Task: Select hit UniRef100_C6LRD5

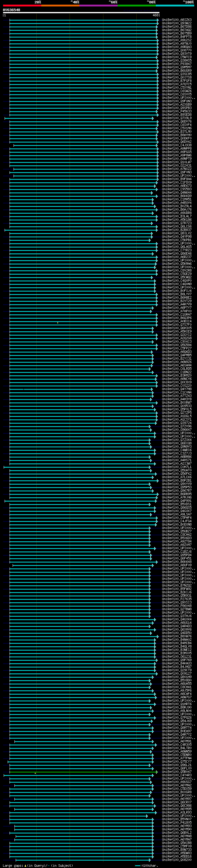Action: click(x=177, y=369)
